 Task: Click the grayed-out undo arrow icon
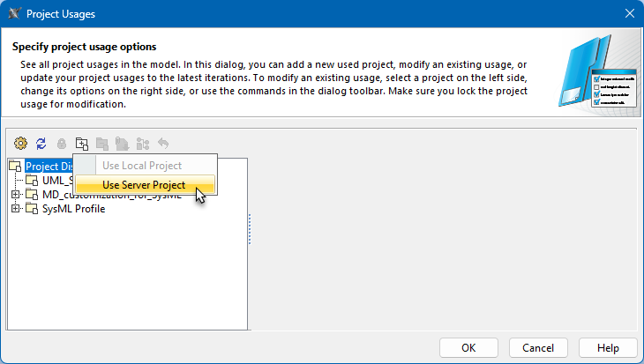click(x=163, y=143)
